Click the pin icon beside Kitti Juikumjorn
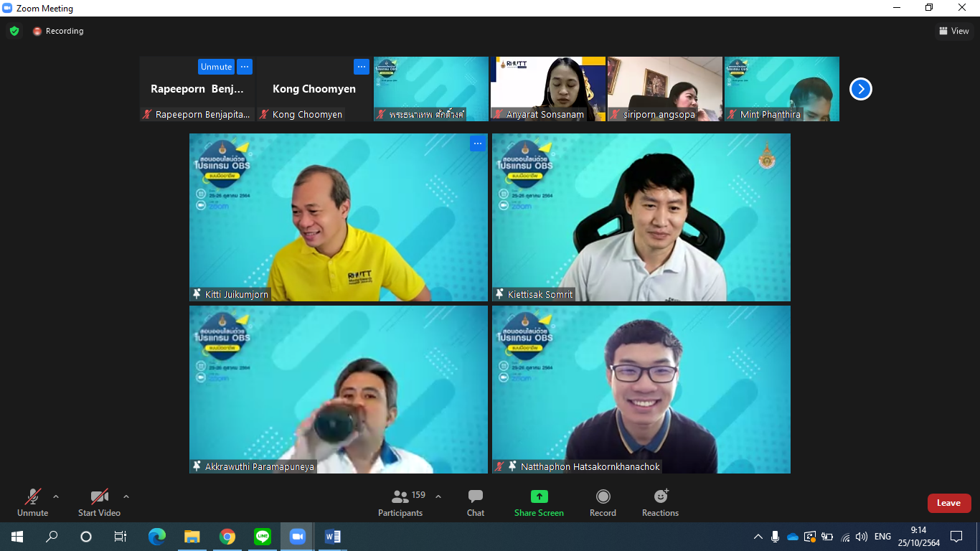980x551 pixels. click(x=197, y=294)
